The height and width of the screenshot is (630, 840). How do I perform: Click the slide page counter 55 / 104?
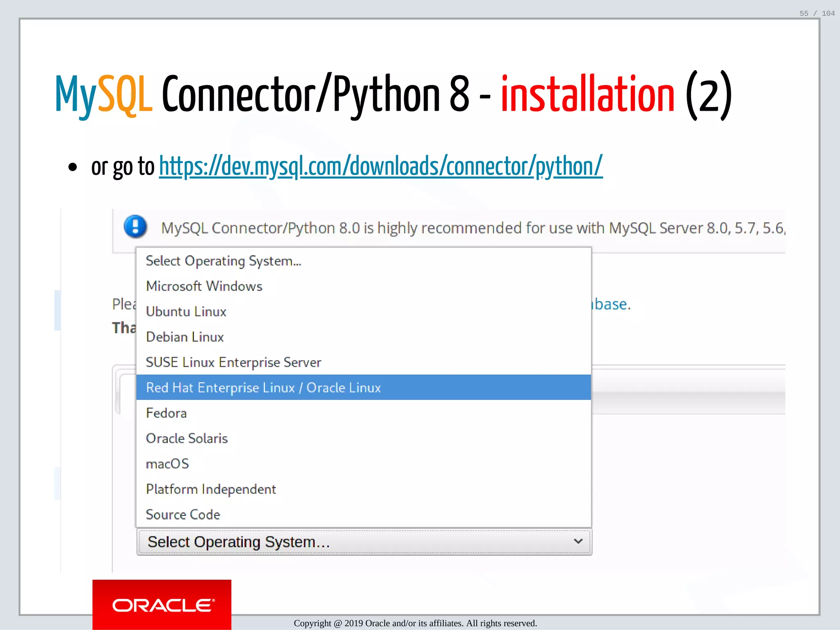(817, 14)
